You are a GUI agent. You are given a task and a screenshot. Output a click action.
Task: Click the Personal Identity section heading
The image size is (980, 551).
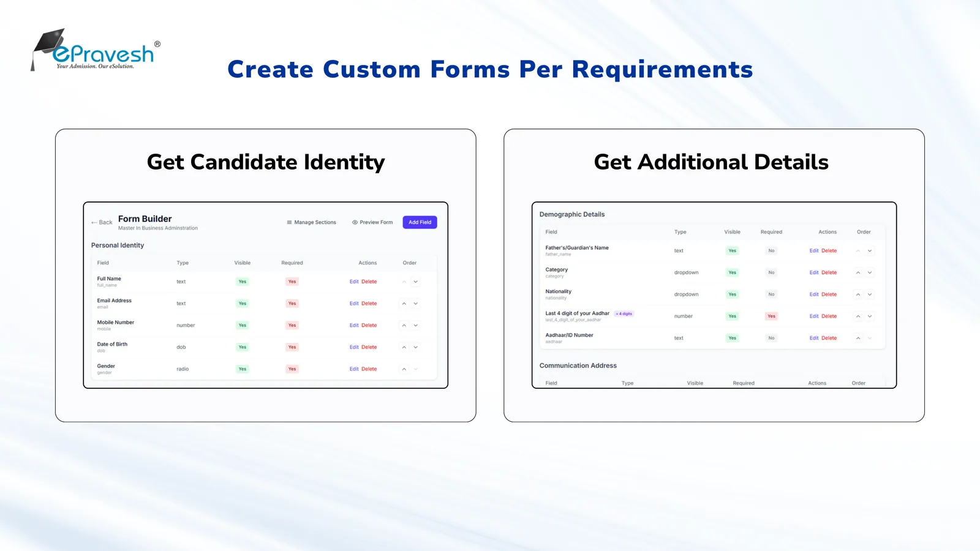point(118,246)
